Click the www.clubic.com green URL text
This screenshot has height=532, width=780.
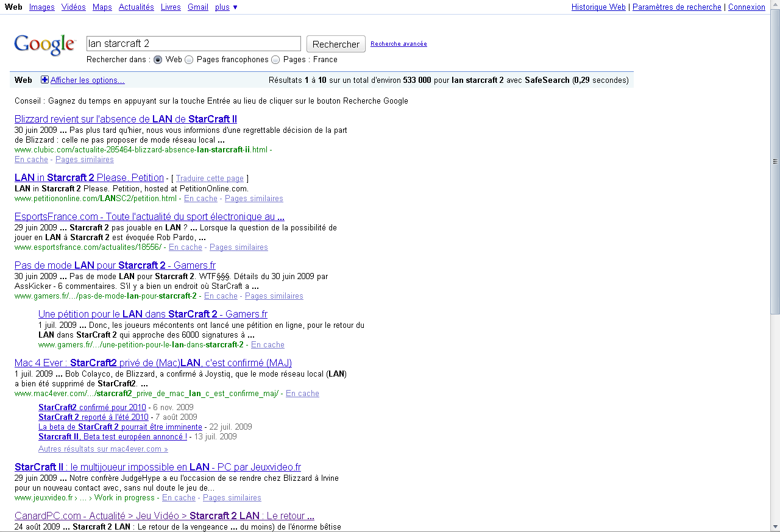point(141,150)
